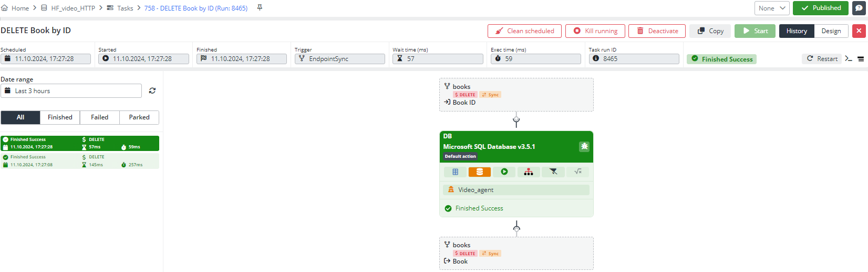Viewport: 868px width, 272px height.
Task: Toggle the Published status button
Action: pyautogui.click(x=820, y=8)
